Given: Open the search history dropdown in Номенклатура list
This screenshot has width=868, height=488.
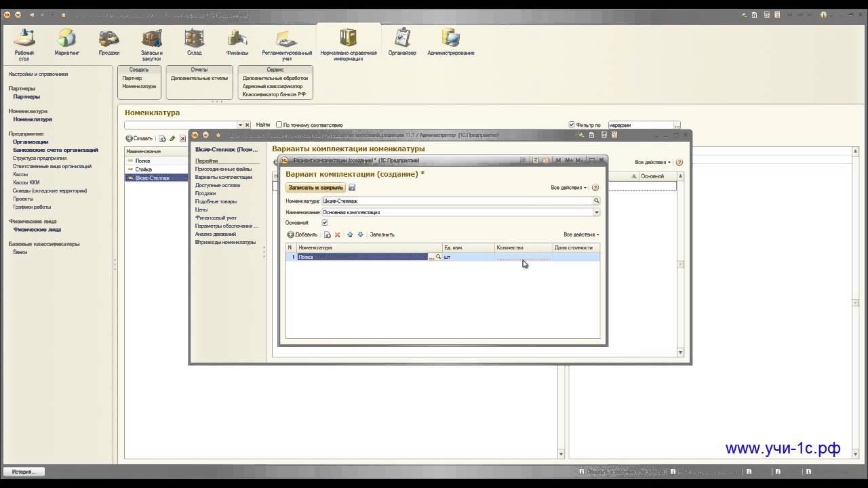Looking at the screenshot, I should 240,125.
